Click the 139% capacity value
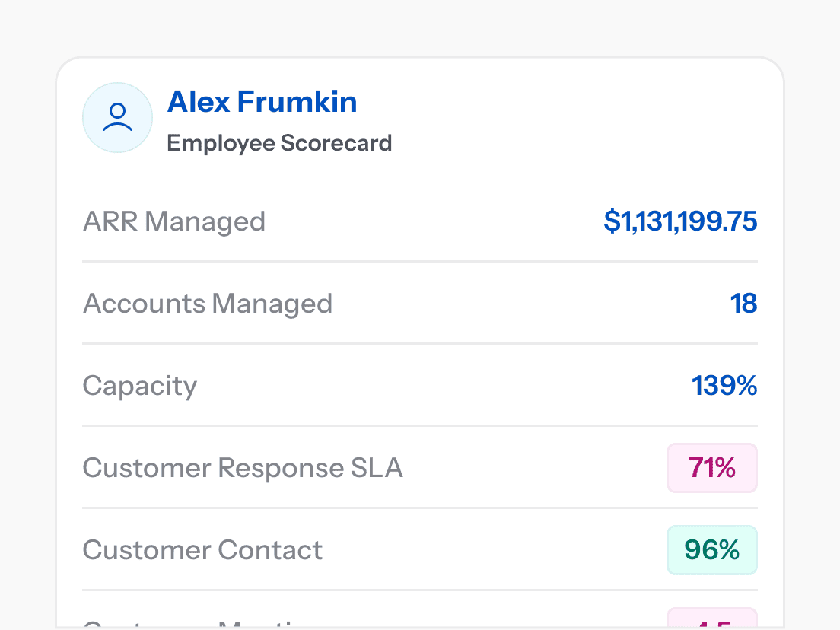 tap(724, 386)
